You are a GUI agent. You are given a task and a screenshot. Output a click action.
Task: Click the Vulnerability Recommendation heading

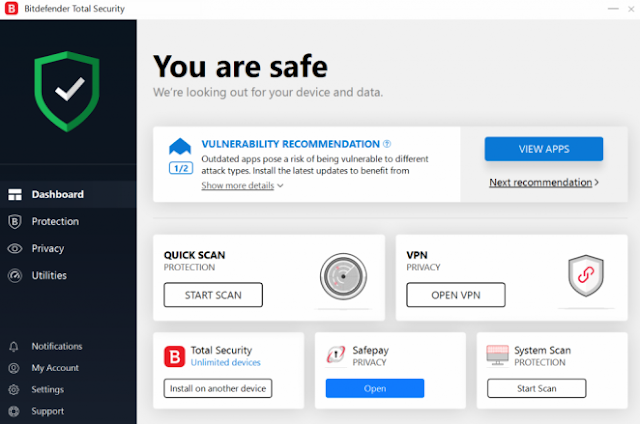[290, 144]
